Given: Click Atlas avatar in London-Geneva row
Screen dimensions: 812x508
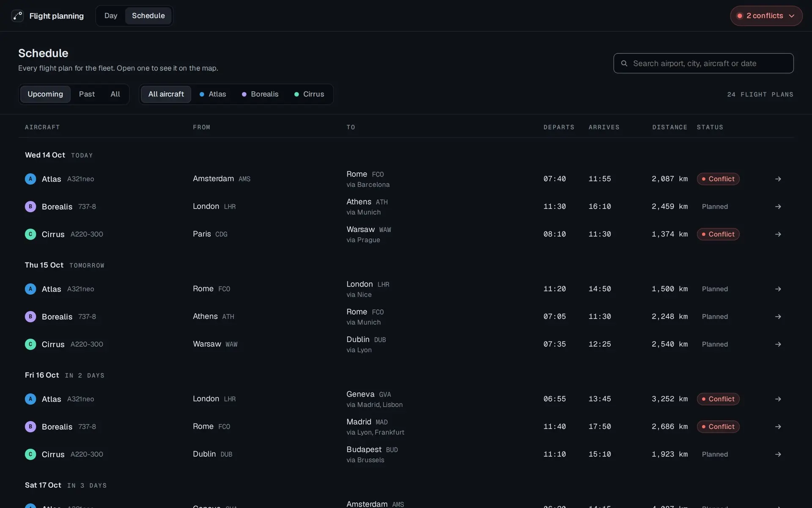Looking at the screenshot, I should tap(30, 399).
